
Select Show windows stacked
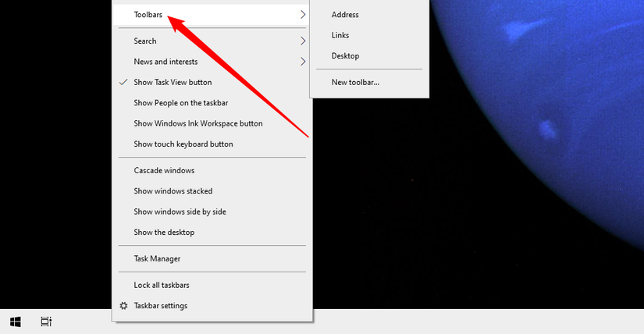tap(212, 191)
